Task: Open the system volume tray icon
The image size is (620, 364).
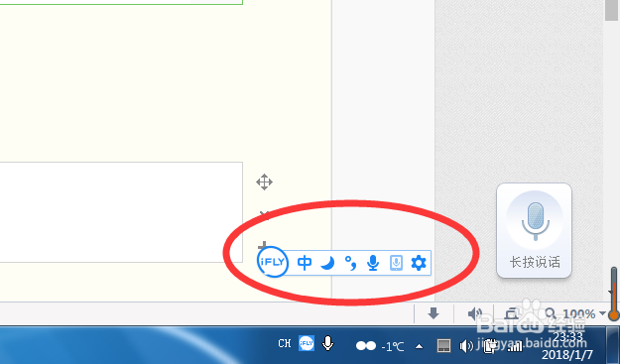Action: coord(466,346)
